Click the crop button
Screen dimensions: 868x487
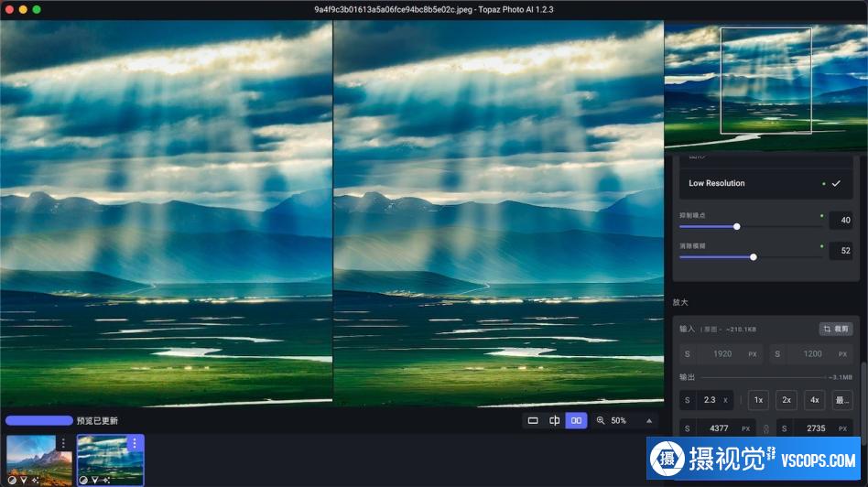click(x=836, y=329)
